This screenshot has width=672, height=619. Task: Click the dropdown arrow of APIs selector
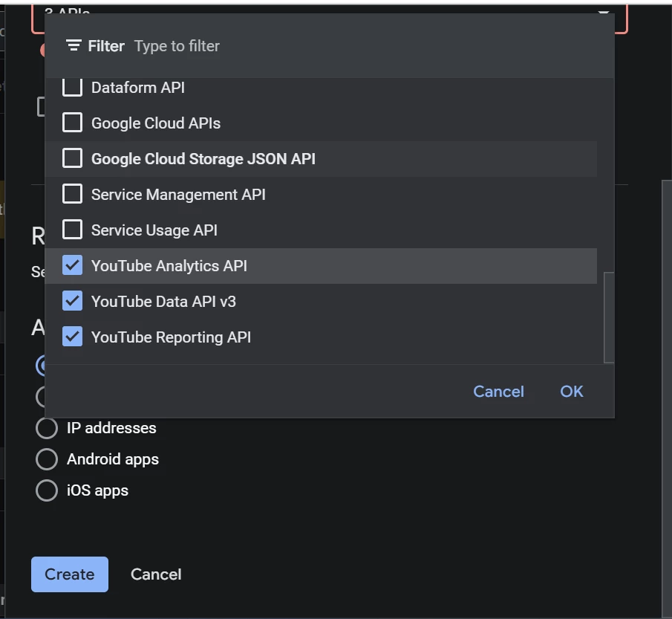coord(604,13)
